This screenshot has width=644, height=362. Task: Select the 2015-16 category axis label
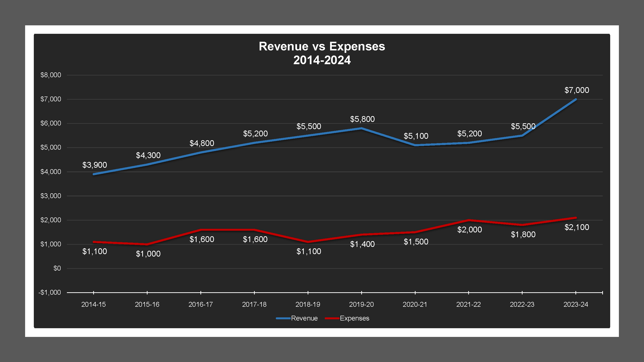coord(147,305)
